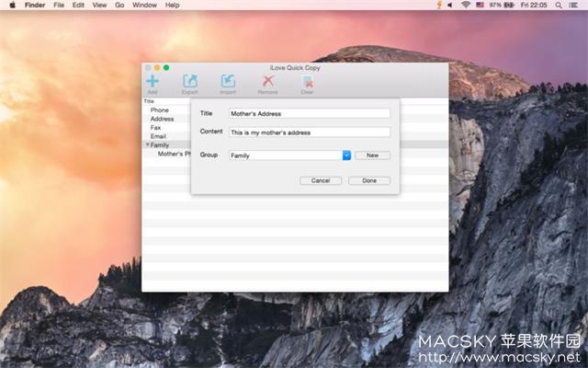Click the clock showing Fri 22:05
This screenshot has width=588, height=368.
(534, 5)
